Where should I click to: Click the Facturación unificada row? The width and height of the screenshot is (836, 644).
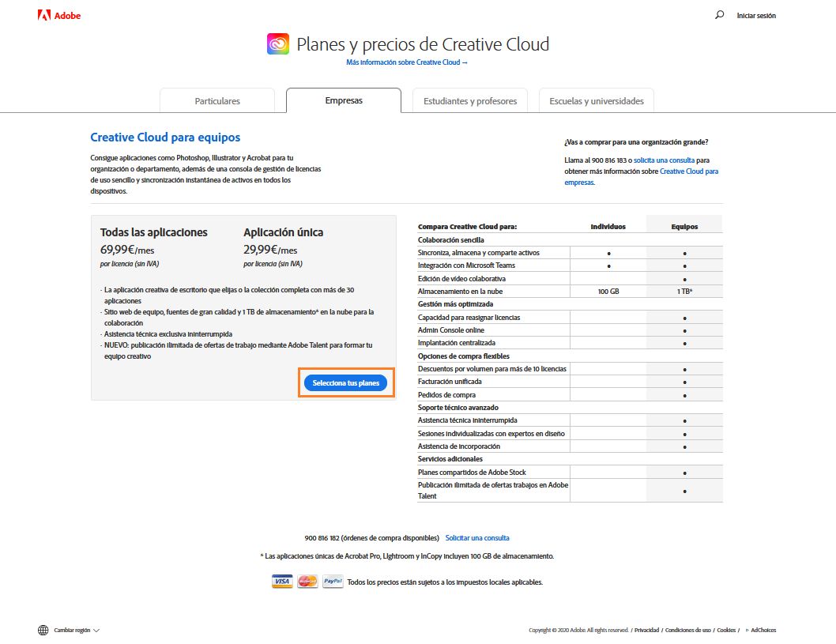click(570, 382)
